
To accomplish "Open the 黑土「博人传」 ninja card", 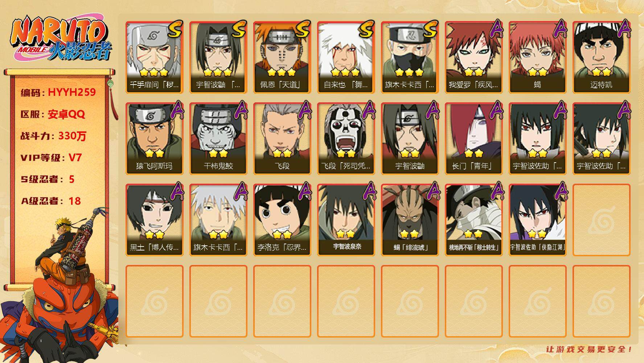I will [154, 220].
